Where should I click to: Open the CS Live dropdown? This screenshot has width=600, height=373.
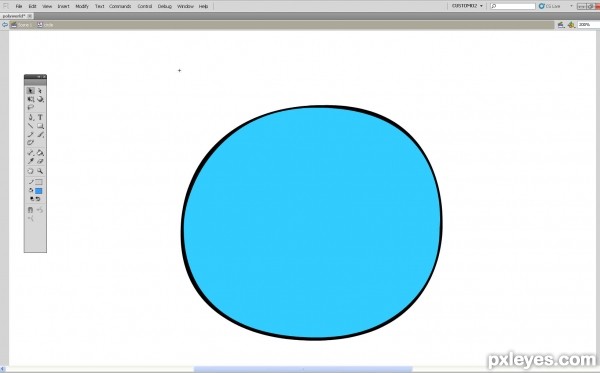pos(556,6)
